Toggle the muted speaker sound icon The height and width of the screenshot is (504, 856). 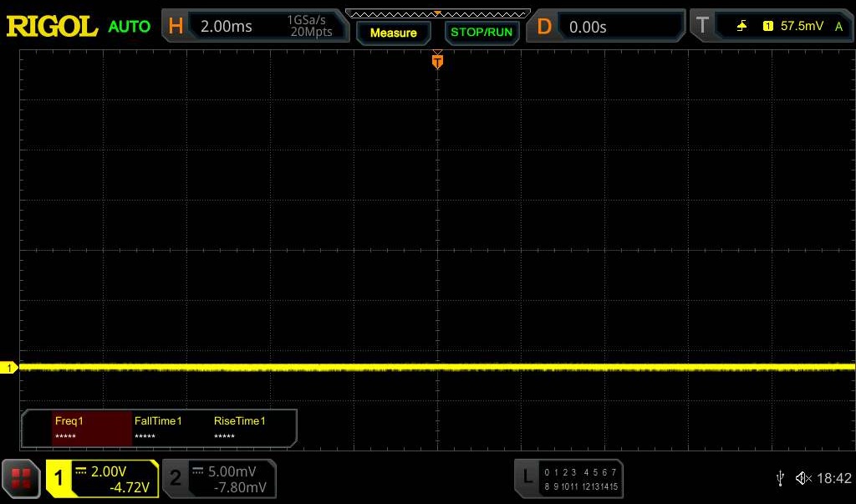click(802, 478)
